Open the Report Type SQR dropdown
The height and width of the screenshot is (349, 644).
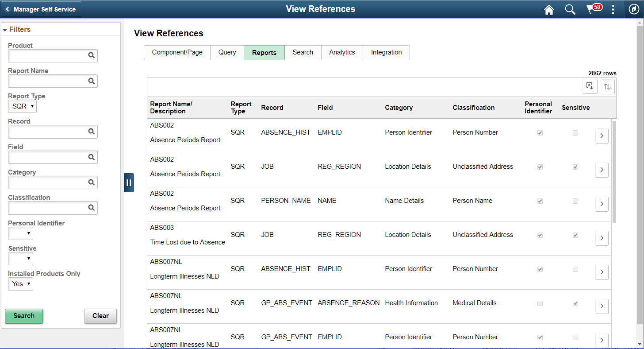(x=22, y=106)
